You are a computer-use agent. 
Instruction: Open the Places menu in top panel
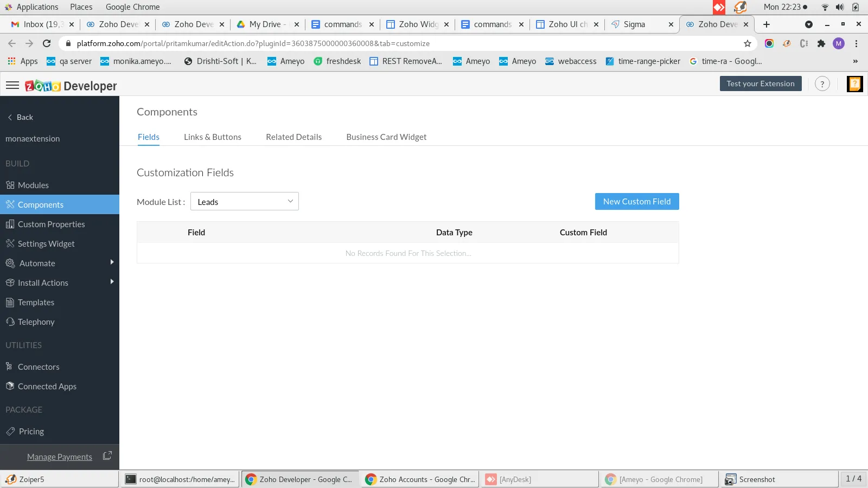pos(81,7)
